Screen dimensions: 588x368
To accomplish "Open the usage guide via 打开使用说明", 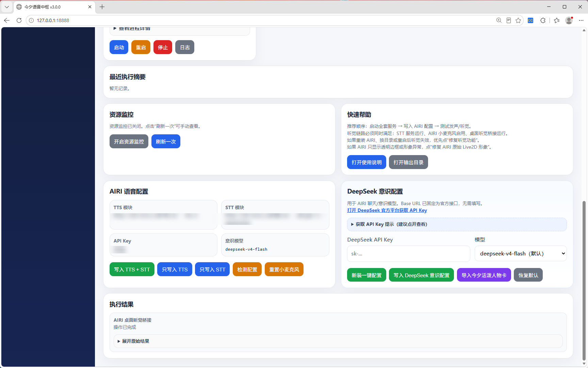I will tap(366, 162).
